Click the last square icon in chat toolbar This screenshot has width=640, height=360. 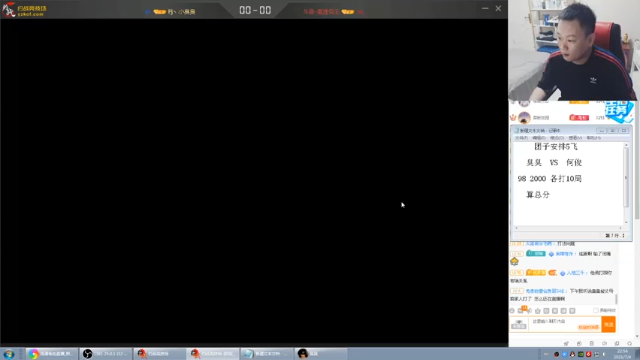[x=572, y=311]
